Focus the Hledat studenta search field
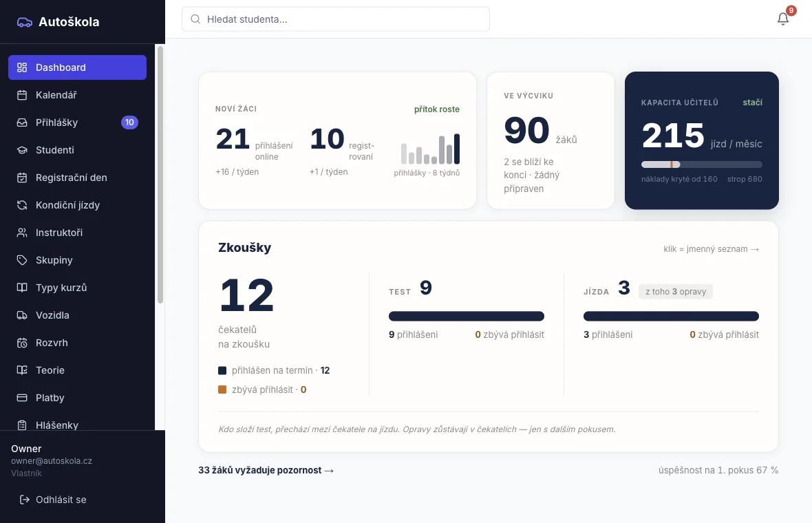This screenshot has width=812, height=523. 336,19
